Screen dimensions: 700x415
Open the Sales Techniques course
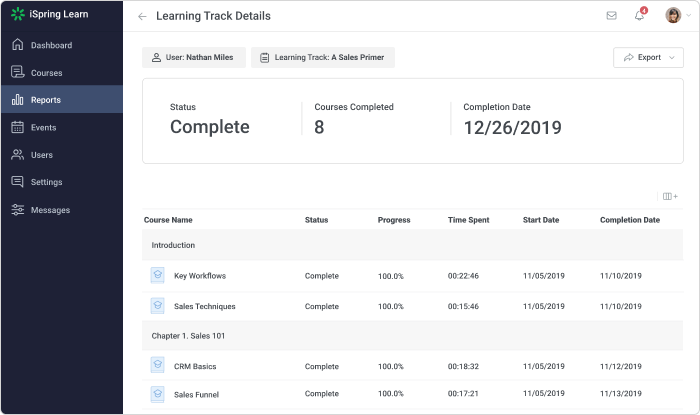click(204, 306)
